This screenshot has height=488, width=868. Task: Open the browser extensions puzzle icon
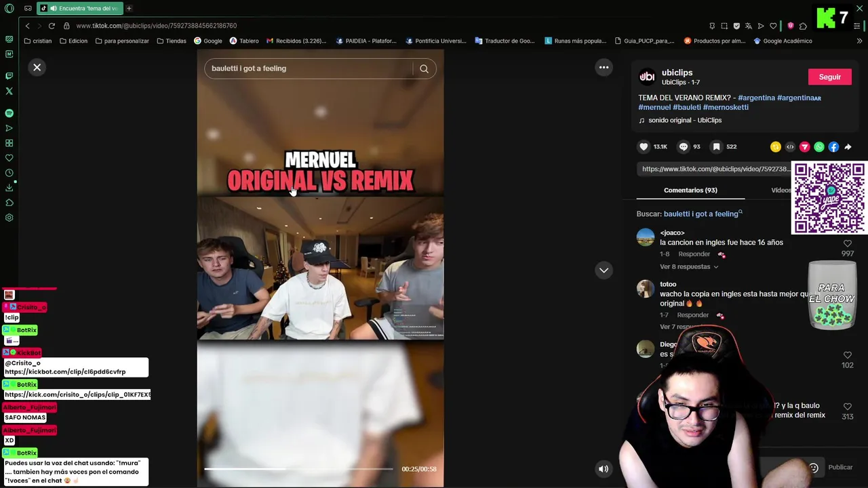pyautogui.click(x=803, y=26)
